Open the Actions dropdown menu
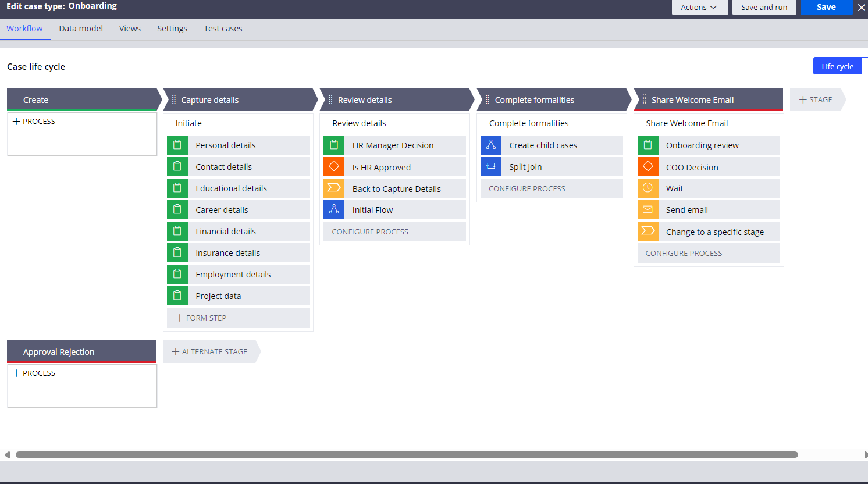Image resolution: width=868 pixels, height=484 pixels. (699, 8)
